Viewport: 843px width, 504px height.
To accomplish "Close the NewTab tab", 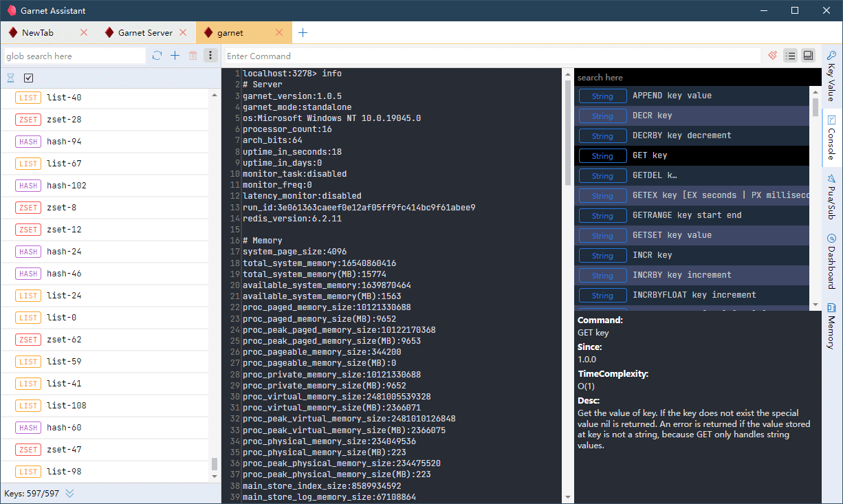I will (x=84, y=32).
